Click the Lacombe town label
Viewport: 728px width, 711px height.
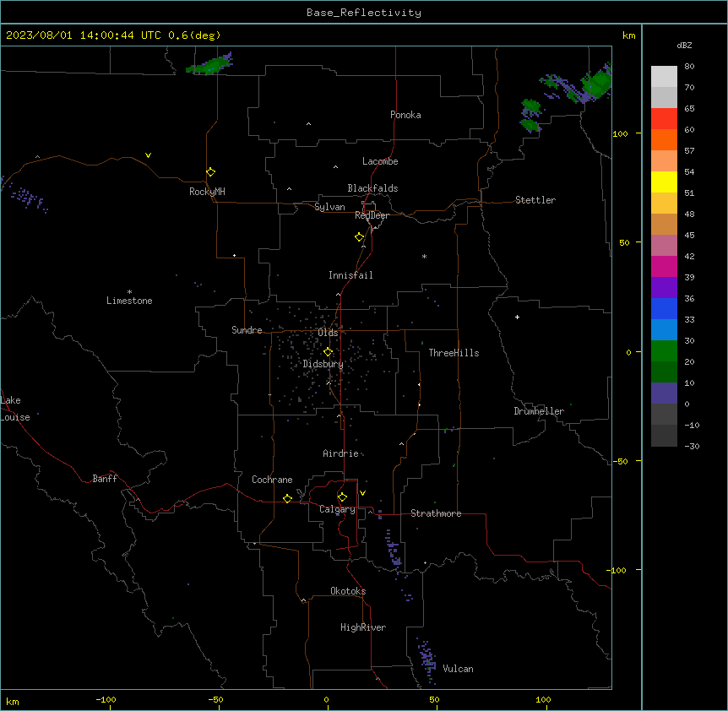point(380,161)
